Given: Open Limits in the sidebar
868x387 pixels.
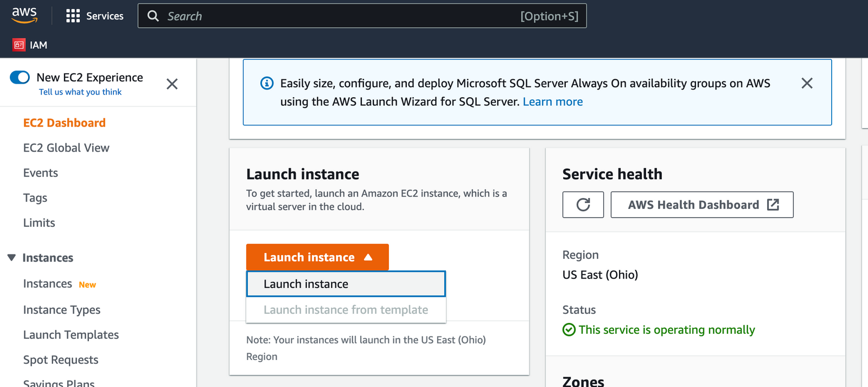Looking at the screenshot, I should point(39,223).
